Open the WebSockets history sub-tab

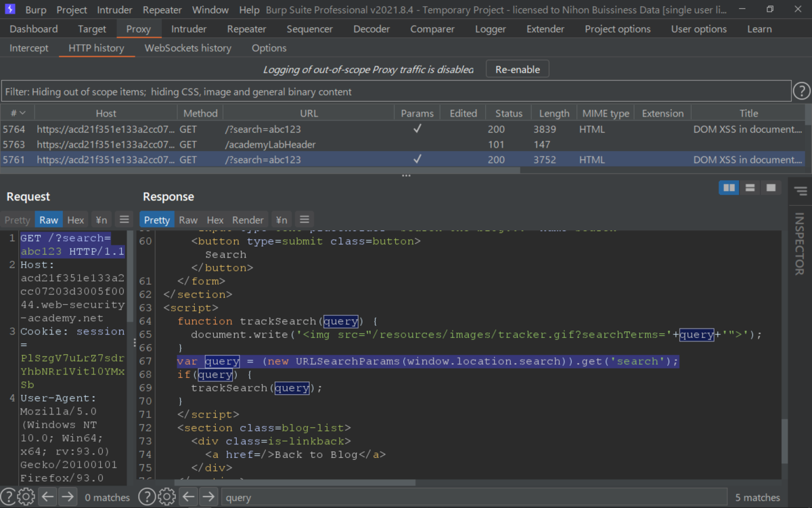[x=188, y=48]
